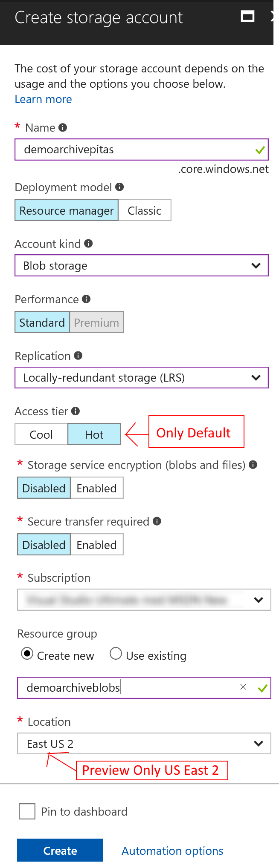Expand the Replication dropdown
The width and height of the screenshot is (279, 868).
coord(141,378)
